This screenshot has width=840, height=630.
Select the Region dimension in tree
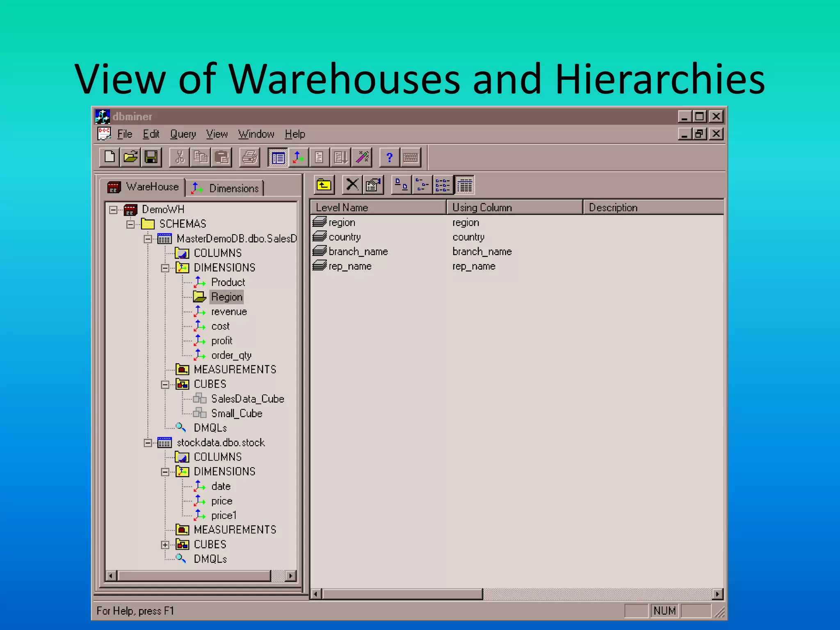pyautogui.click(x=227, y=297)
